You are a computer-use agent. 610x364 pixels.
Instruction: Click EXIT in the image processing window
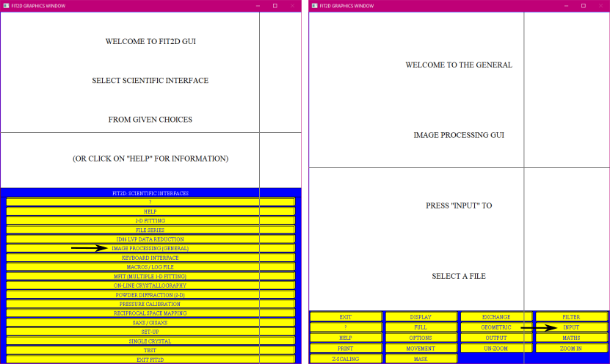click(346, 317)
